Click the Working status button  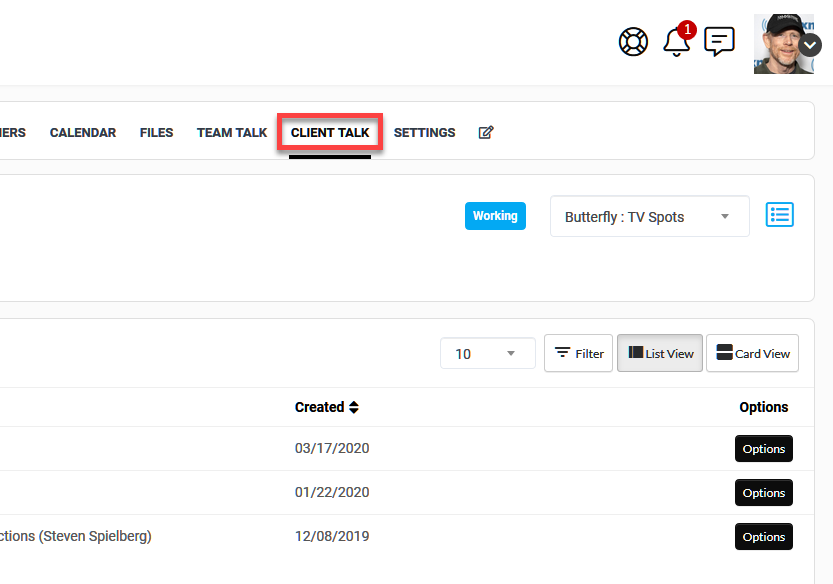point(495,216)
